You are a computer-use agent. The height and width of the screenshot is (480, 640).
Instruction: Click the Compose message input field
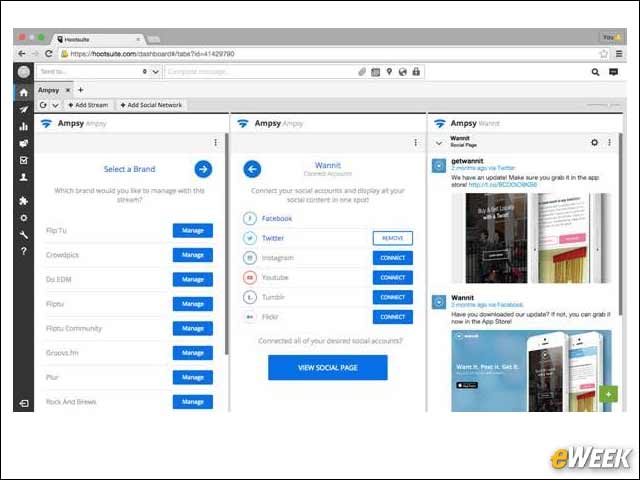[x=260, y=72]
